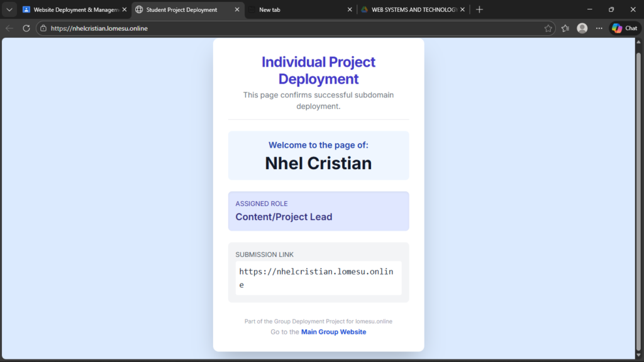Open the favorites list icon
Screen dimensions: 644x362
point(565,28)
